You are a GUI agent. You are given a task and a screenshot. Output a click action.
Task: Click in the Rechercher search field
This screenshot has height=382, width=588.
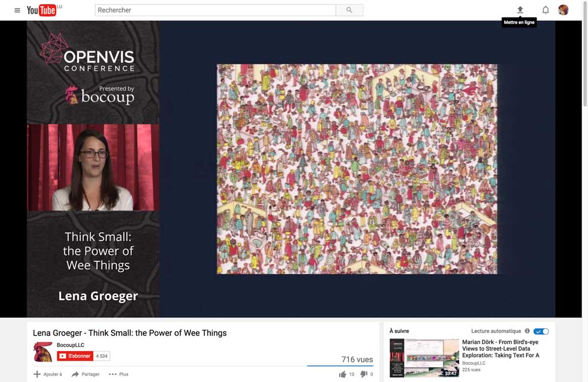(x=215, y=10)
